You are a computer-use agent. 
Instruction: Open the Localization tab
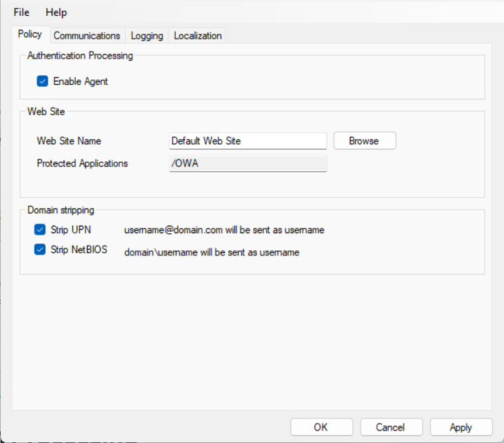click(x=198, y=35)
